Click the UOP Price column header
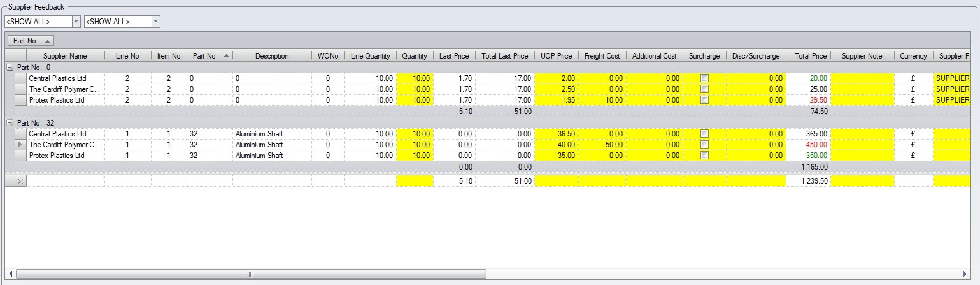 click(556, 56)
